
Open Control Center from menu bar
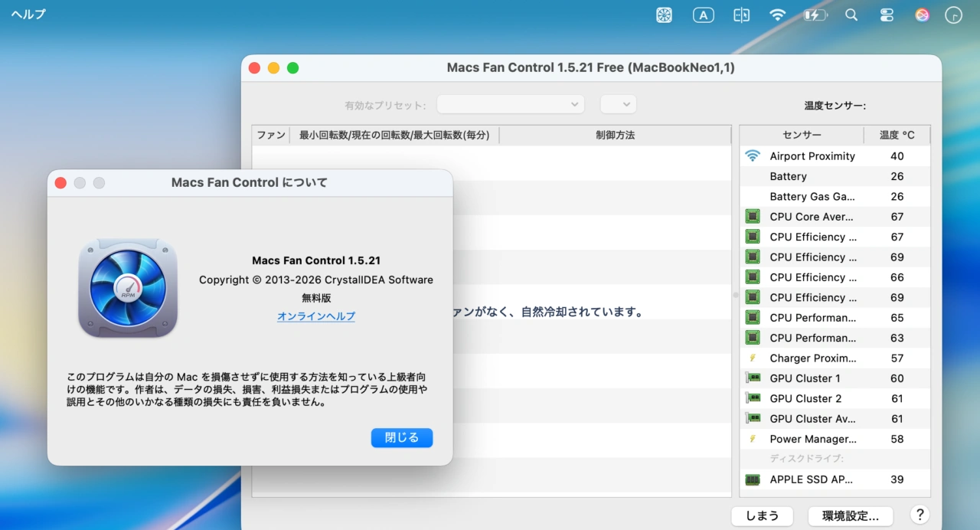(x=887, y=15)
